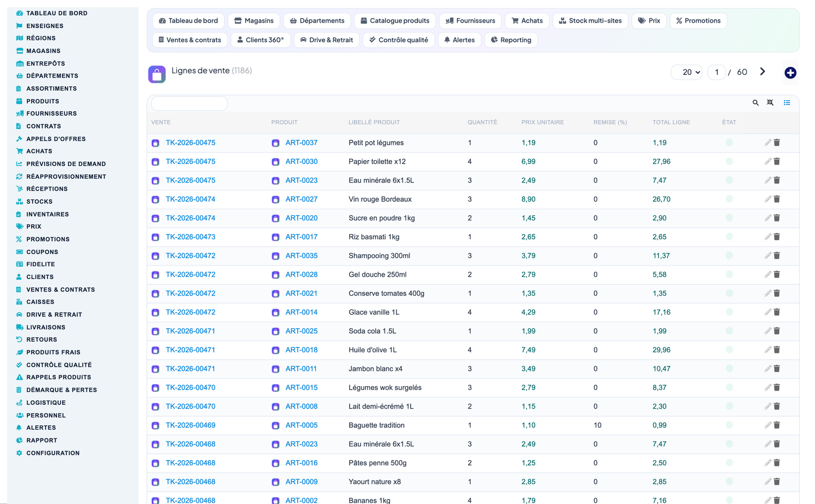Open product ART-0014 link
815x504 pixels.
tap(301, 312)
